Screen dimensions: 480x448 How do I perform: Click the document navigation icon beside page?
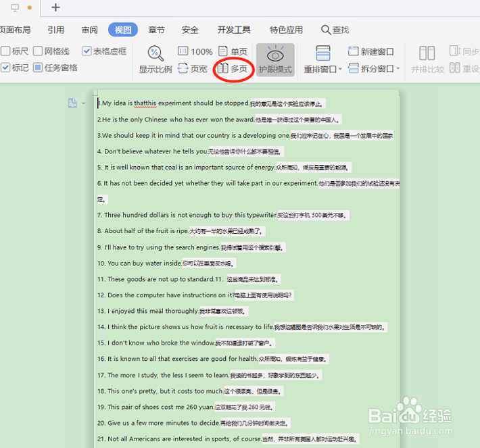click(72, 103)
